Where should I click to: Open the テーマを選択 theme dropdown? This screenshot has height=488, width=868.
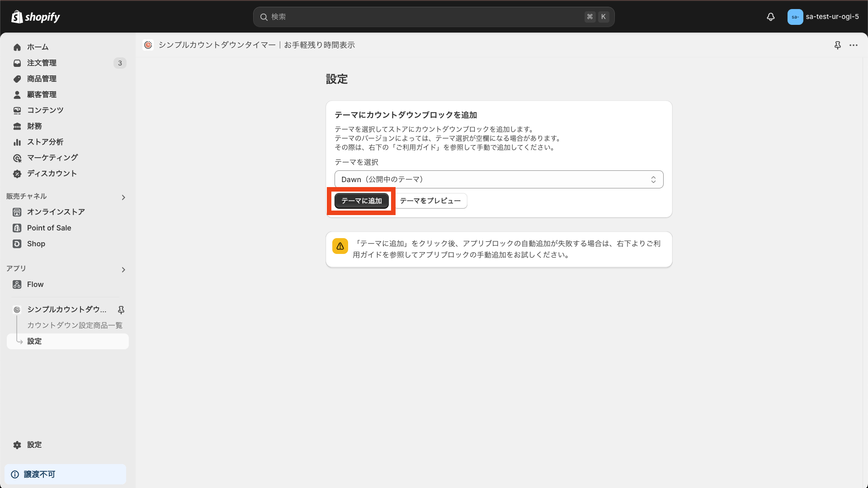(498, 179)
